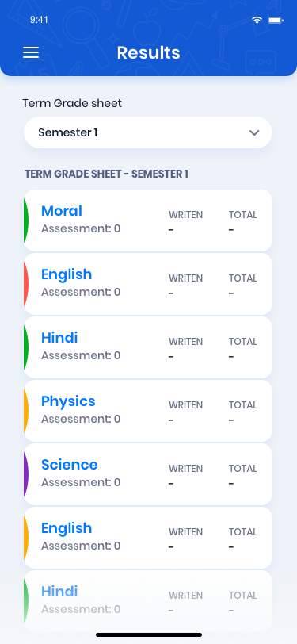The height and width of the screenshot is (644, 297).
Task: Open the Semester 1 term selector
Action: [148, 132]
